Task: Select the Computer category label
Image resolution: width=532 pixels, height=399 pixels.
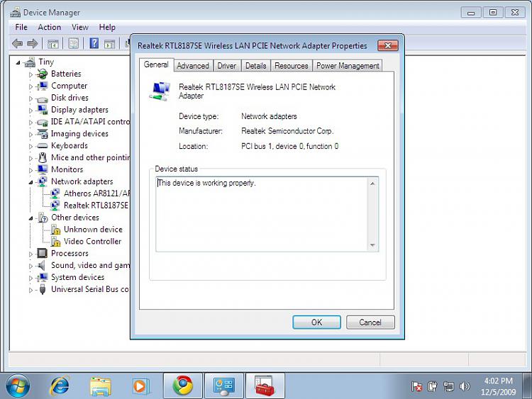Action: click(x=70, y=86)
